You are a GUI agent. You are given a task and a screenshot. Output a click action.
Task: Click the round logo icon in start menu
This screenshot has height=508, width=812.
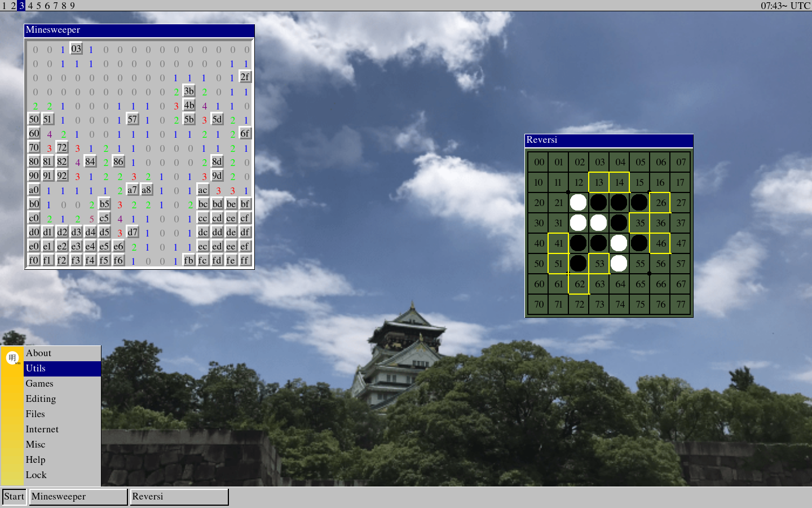tap(12, 358)
